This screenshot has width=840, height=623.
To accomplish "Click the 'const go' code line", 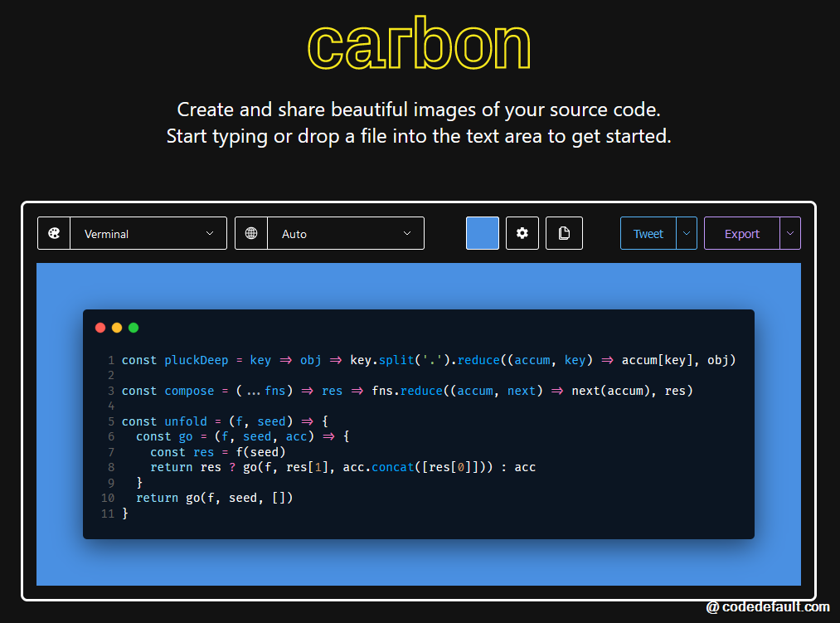I will (x=243, y=436).
